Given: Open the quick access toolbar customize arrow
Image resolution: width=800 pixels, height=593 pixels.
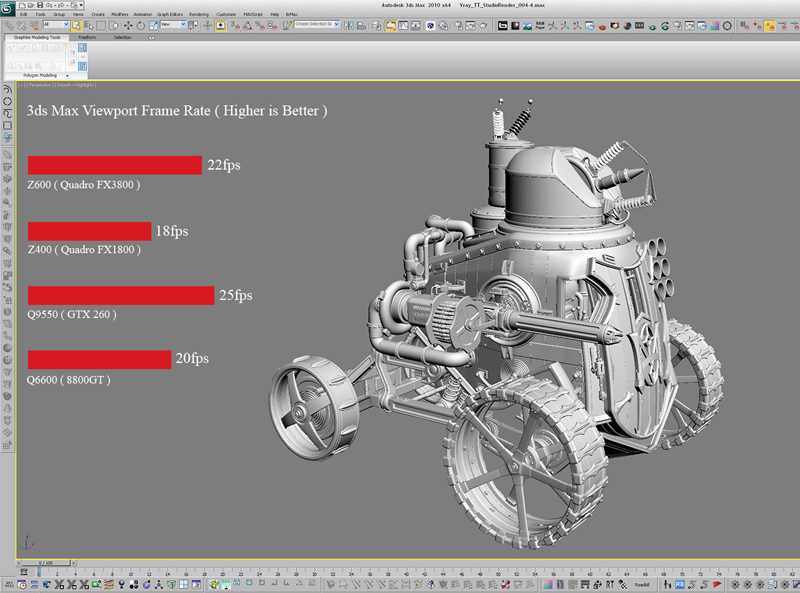Looking at the screenshot, I should pyautogui.click(x=82, y=5).
